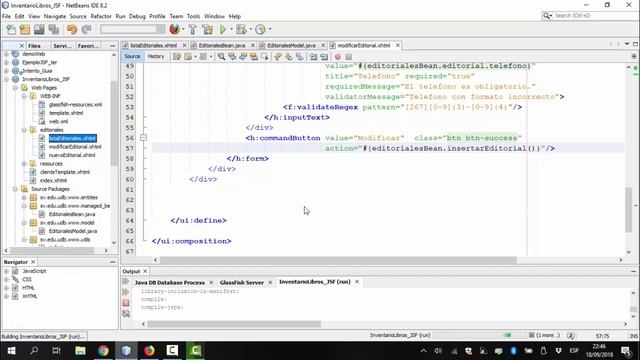This screenshot has width=640, height=360.
Task: Expand the JavaScript node in Navigator
Action: point(6,271)
